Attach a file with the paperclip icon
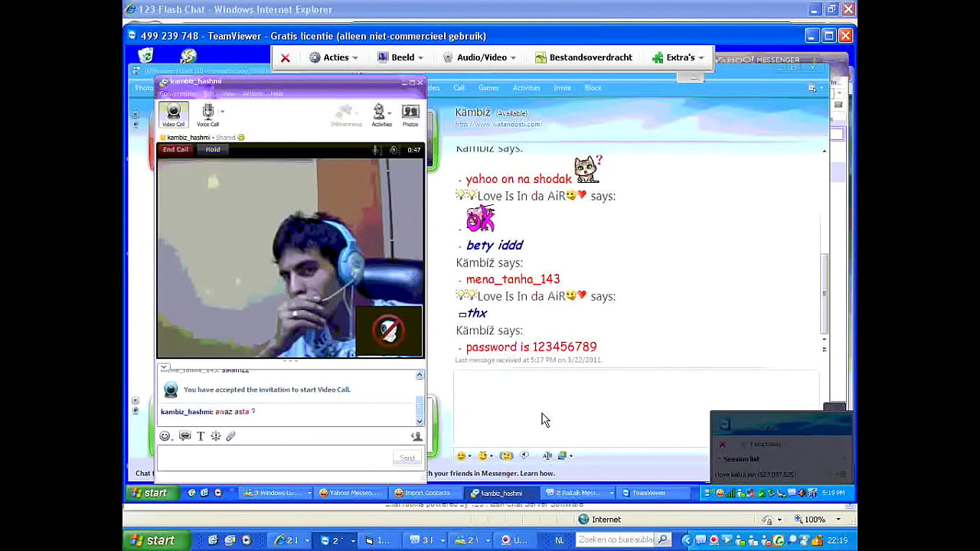Screen dimensions: 980x551 tap(230, 435)
